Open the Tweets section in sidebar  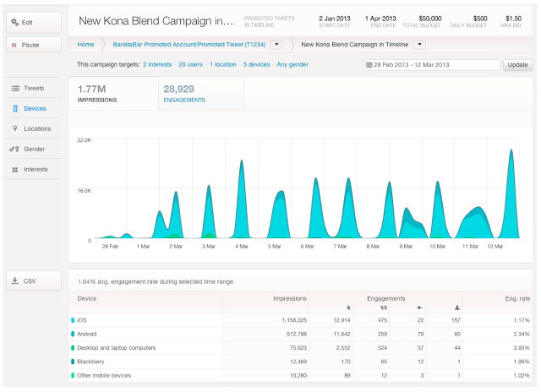[34, 89]
